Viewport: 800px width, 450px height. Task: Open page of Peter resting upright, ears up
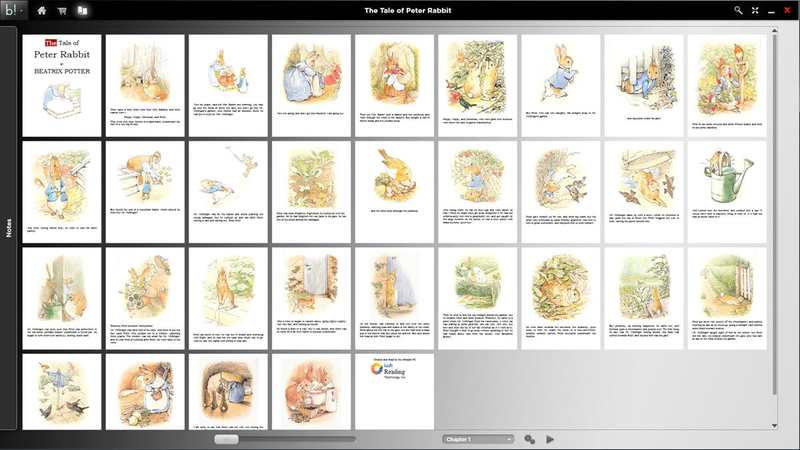pyautogui.click(x=228, y=298)
